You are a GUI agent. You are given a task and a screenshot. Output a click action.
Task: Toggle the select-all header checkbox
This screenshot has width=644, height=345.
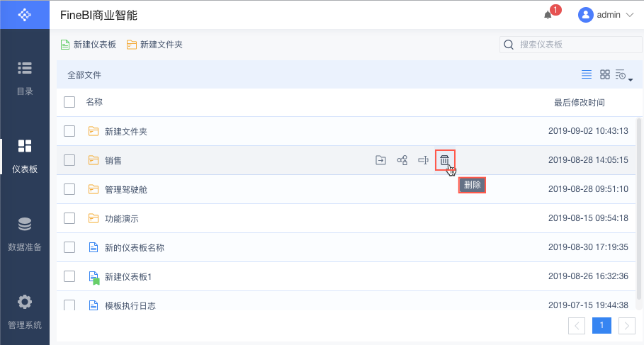(69, 102)
